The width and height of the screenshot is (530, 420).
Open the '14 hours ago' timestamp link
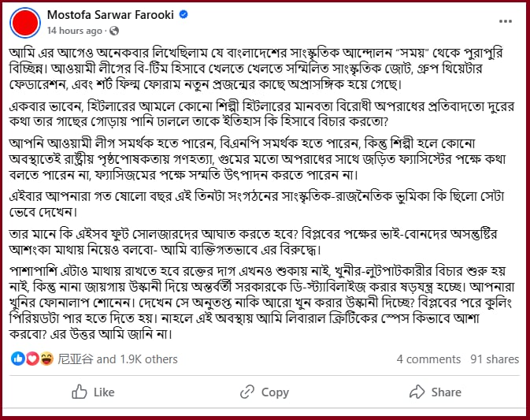coord(74,31)
